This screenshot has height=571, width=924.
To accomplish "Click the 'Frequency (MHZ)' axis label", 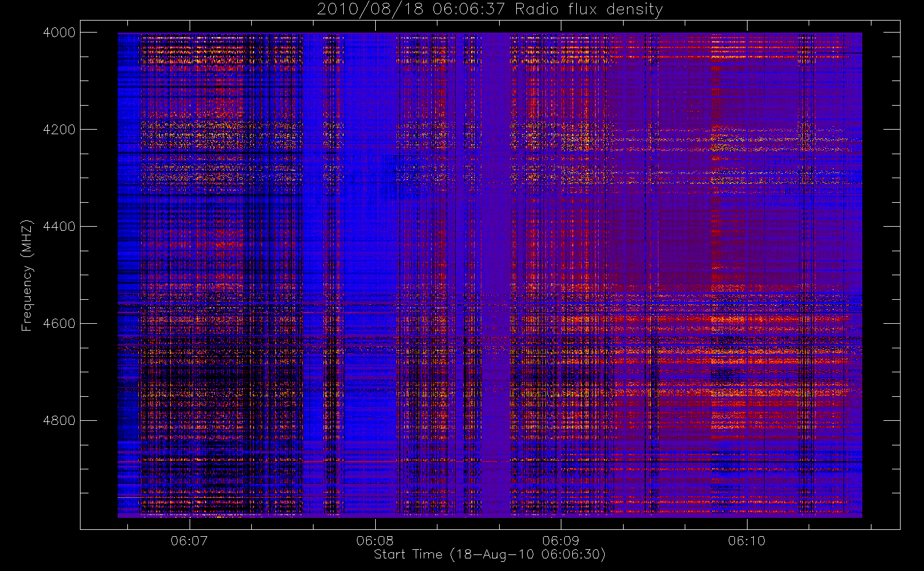I will pyautogui.click(x=26, y=275).
